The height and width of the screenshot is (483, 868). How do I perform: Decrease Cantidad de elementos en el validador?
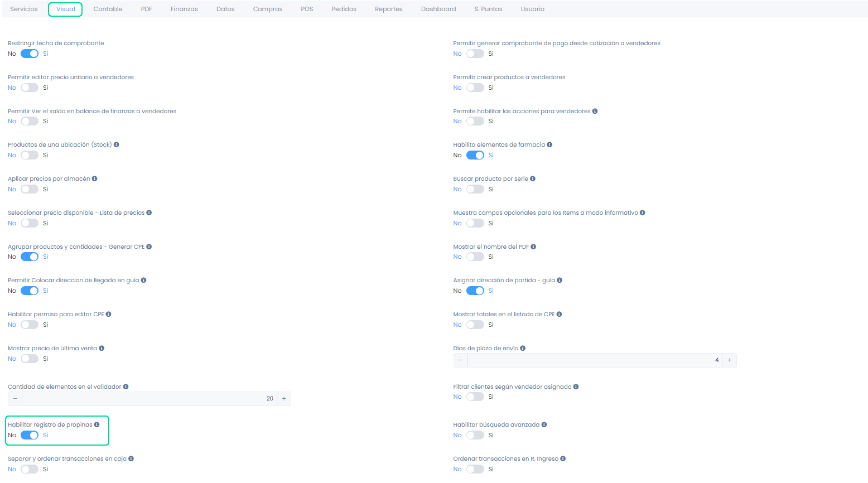pyautogui.click(x=15, y=399)
